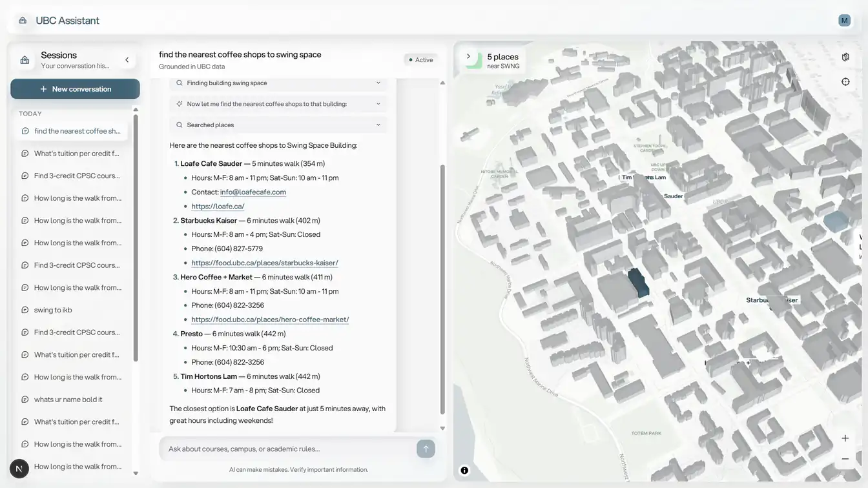
Task: Click the Active status badge
Action: coord(420,60)
